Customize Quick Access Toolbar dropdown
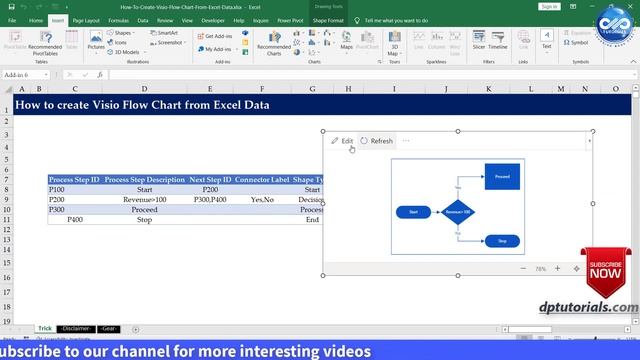Screen dimensions: 640x360 coord(67,7)
